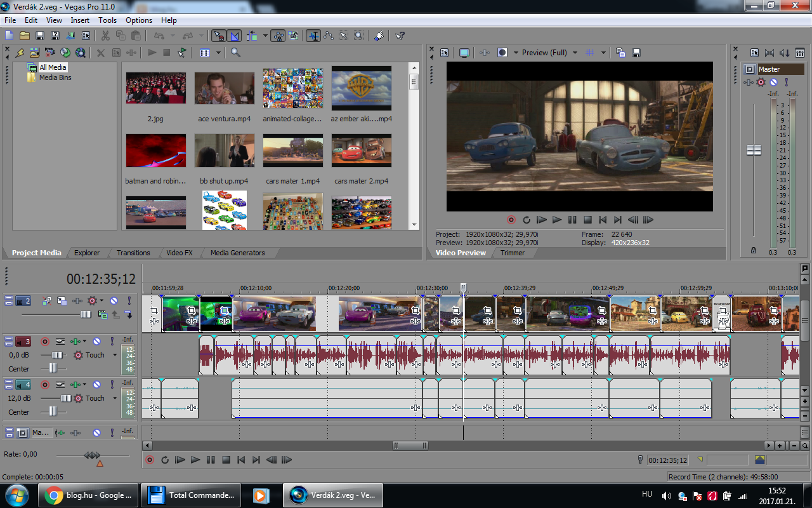Open Split Screen View dropdown arrow

(x=516, y=53)
